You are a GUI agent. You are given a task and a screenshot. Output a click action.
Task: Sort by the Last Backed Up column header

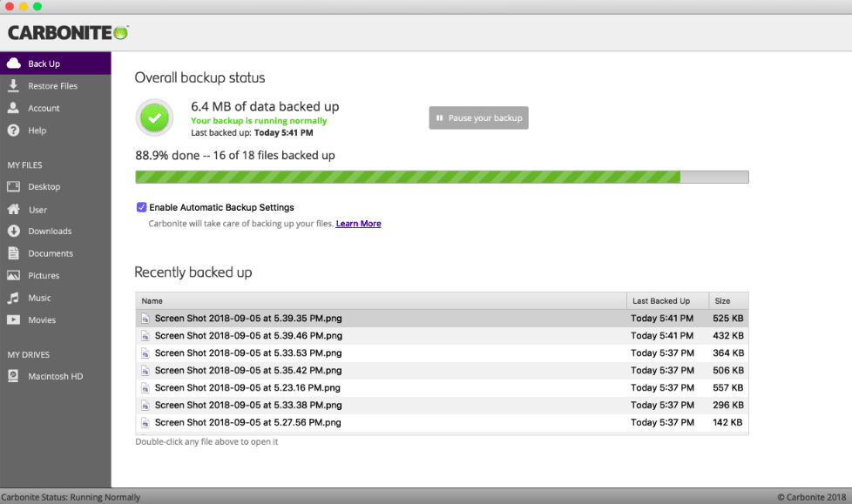(668, 301)
